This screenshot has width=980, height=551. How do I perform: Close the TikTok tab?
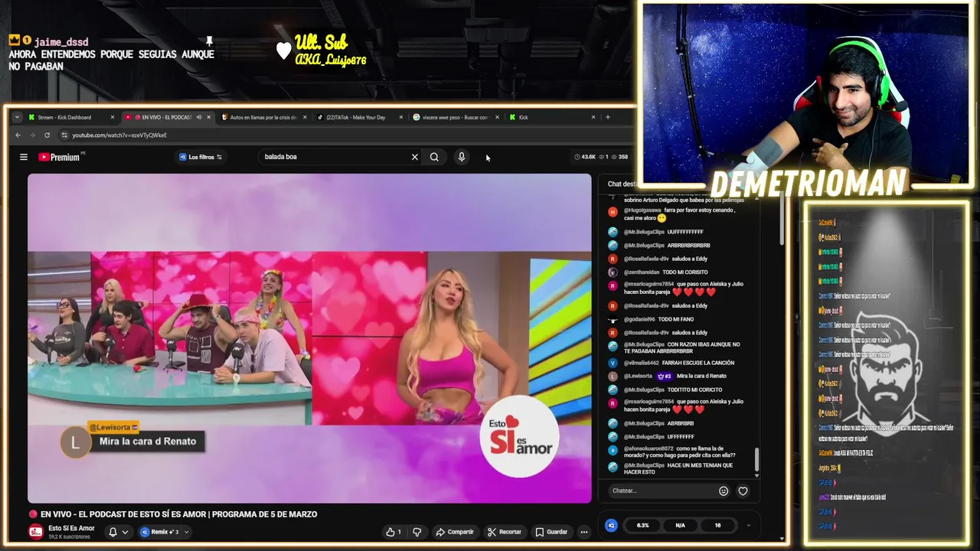pyautogui.click(x=400, y=117)
